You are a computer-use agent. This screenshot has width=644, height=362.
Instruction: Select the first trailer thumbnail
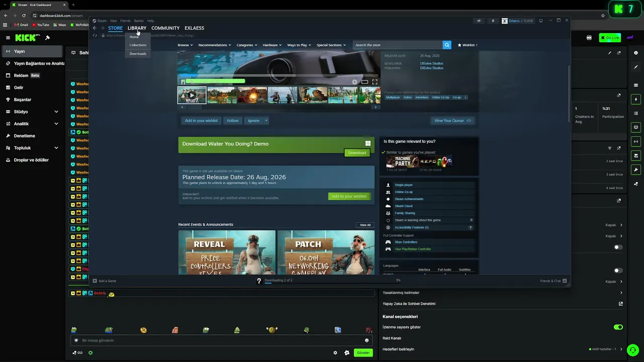click(192, 95)
